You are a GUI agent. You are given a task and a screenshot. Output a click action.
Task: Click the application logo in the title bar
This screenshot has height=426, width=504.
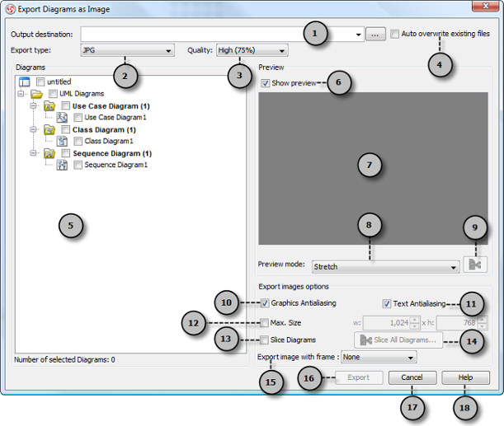pyautogui.click(x=11, y=9)
